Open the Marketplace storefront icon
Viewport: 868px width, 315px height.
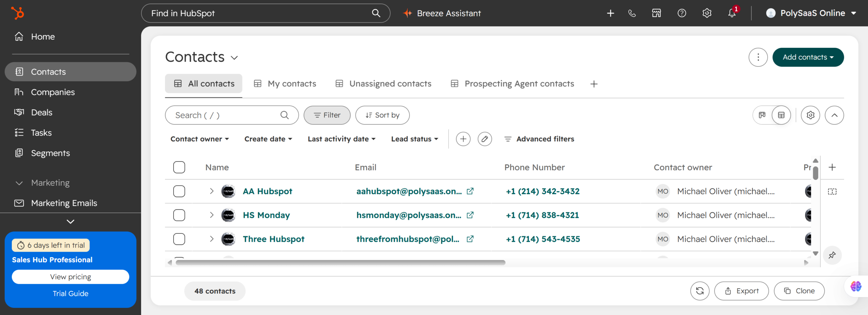point(656,13)
